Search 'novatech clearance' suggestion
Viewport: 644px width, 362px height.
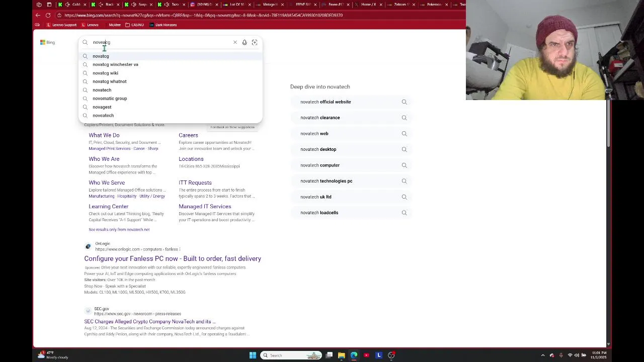[351, 118]
